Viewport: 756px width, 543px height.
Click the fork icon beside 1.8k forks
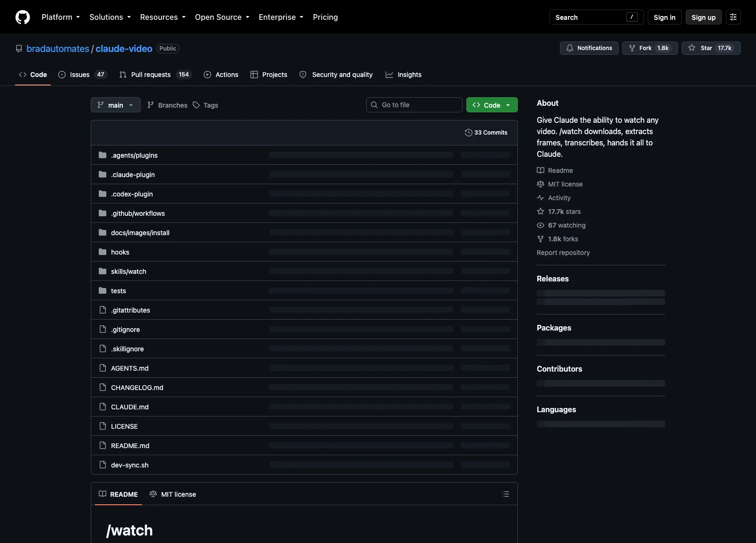(x=541, y=239)
